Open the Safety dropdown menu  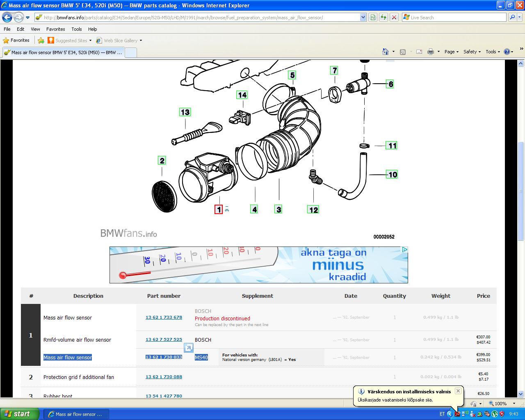(x=472, y=52)
